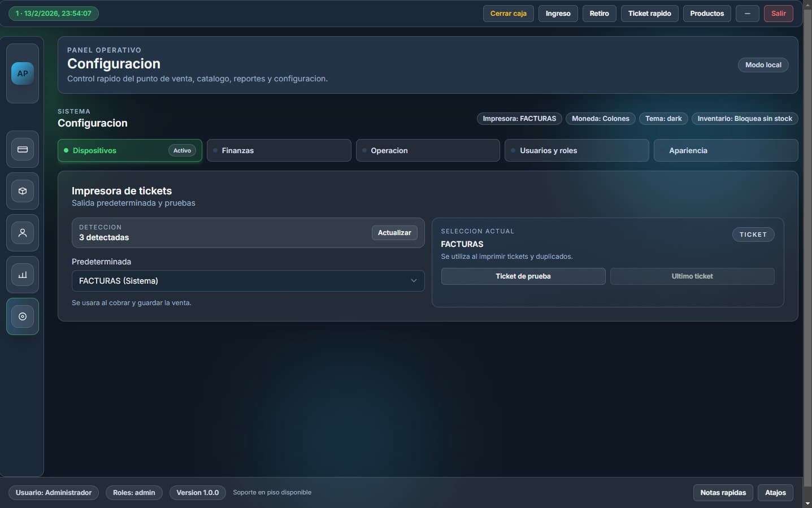The width and height of the screenshot is (812, 508).
Task: Click the Impresora: FACTURAS status chip
Action: point(519,119)
